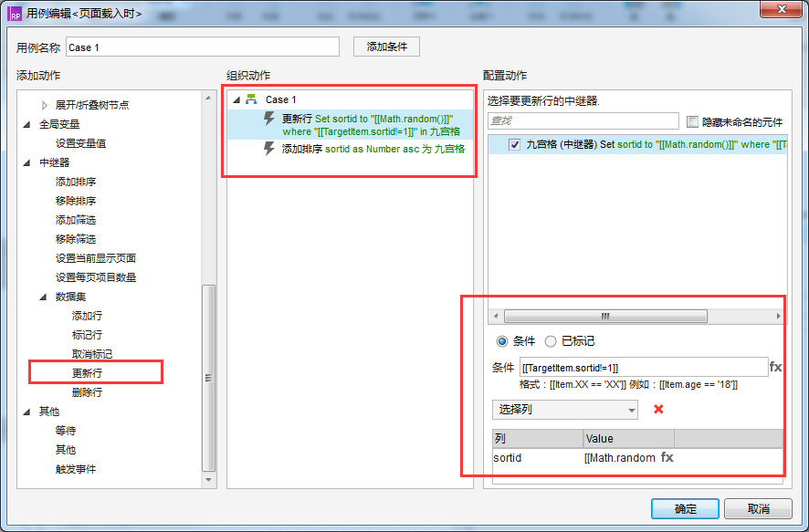
Task: Click left panel vertical scrollbar thumb
Action: pos(208,378)
